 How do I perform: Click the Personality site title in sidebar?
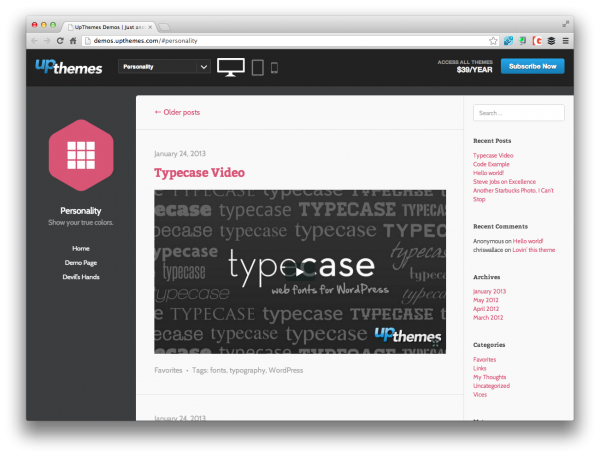(81, 211)
